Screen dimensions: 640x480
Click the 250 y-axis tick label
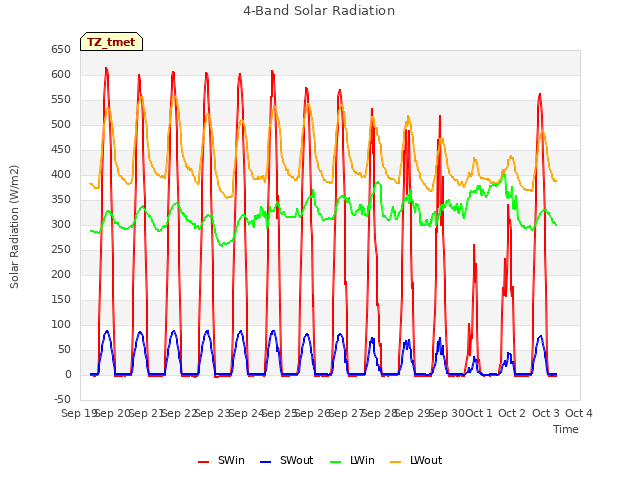pyautogui.click(x=61, y=249)
